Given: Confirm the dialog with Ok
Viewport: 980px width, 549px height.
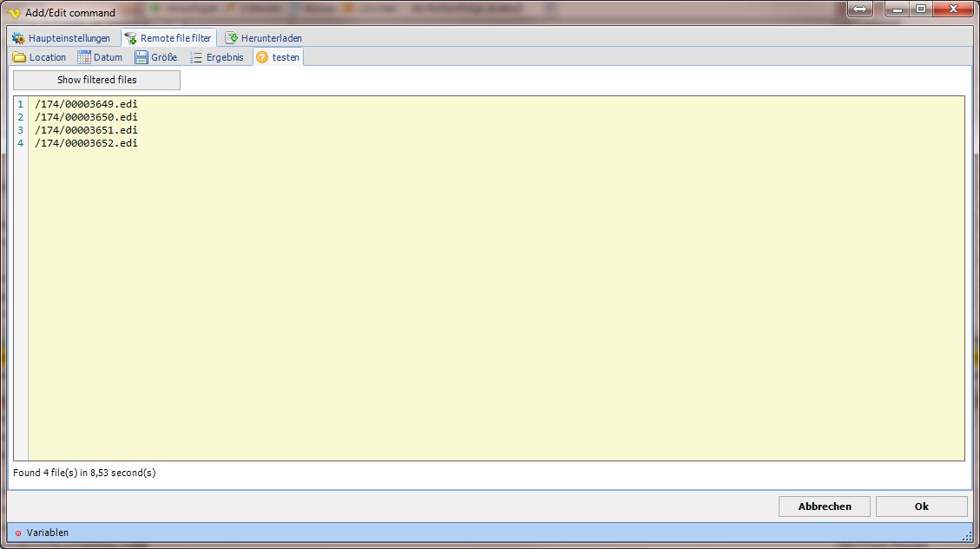Looking at the screenshot, I should (921, 507).
